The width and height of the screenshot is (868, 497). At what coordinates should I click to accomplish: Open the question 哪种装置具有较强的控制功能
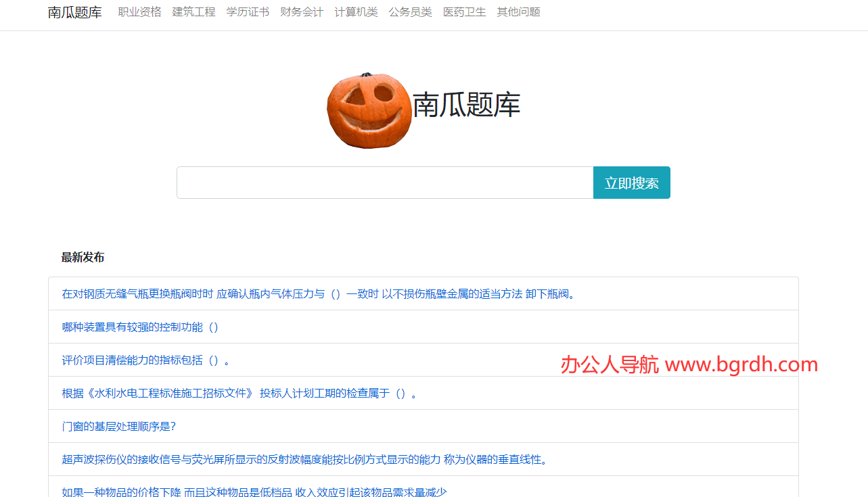point(141,327)
